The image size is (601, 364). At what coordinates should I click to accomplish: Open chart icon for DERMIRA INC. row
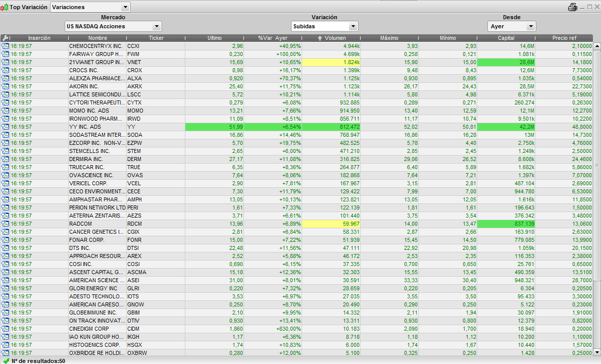tap(6, 159)
